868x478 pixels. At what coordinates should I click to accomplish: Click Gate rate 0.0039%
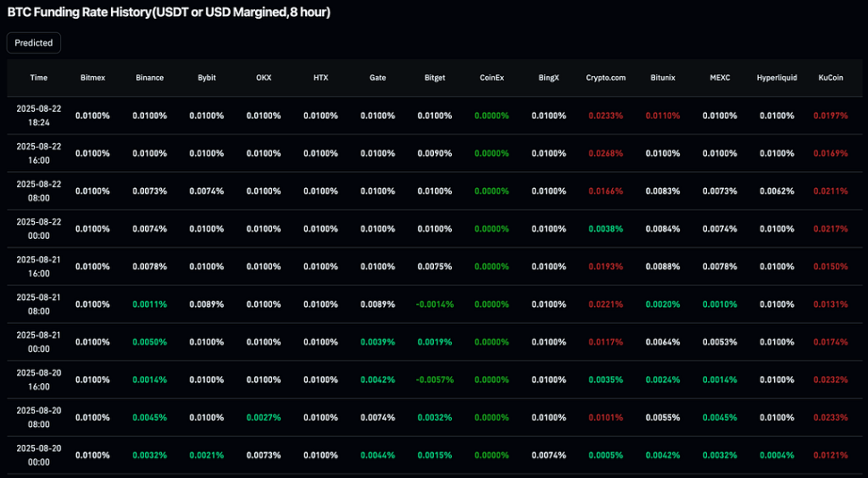378,342
